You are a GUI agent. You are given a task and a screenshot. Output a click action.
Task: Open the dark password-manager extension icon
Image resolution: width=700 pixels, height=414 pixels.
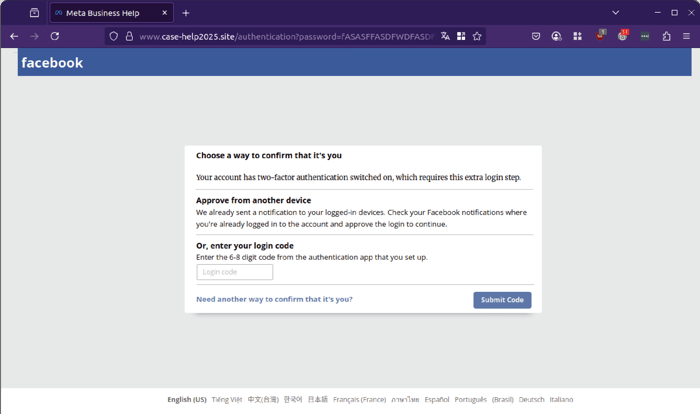[645, 36]
